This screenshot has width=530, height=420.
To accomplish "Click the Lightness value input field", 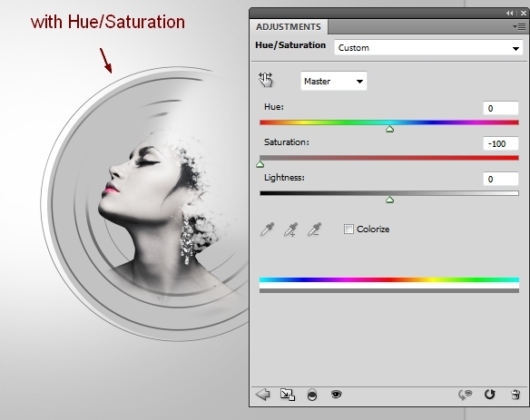I will tap(501, 179).
